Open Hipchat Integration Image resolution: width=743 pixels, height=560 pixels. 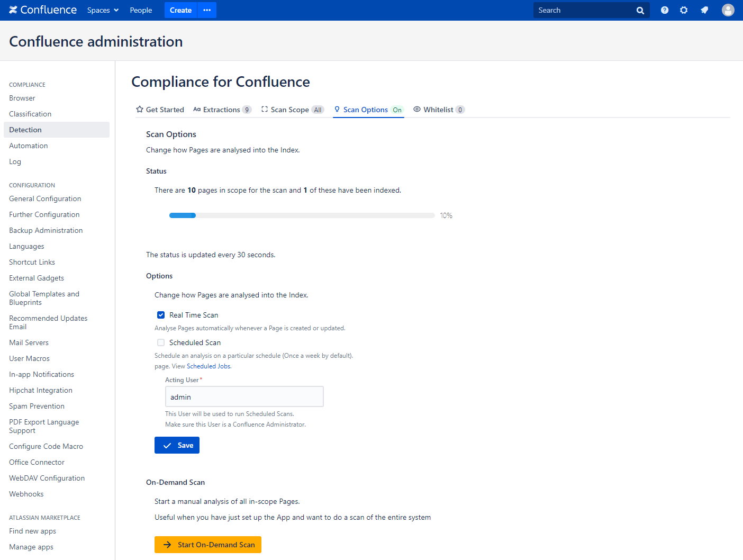click(41, 390)
